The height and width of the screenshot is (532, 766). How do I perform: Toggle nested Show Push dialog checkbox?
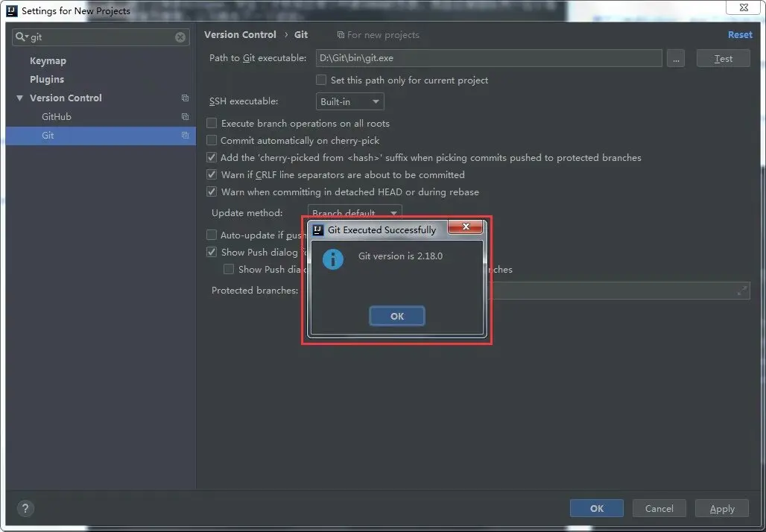pos(229,269)
